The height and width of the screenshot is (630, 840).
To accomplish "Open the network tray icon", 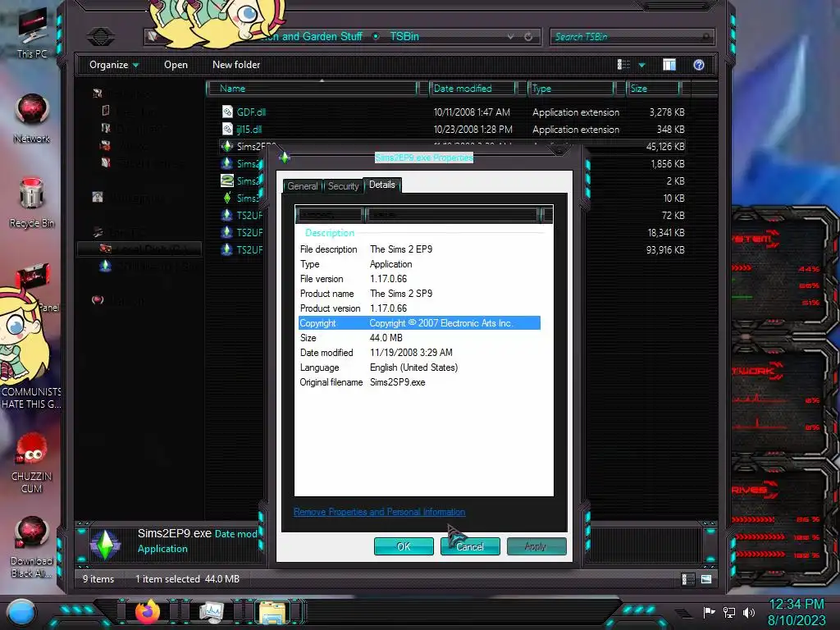I will (729, 612).
